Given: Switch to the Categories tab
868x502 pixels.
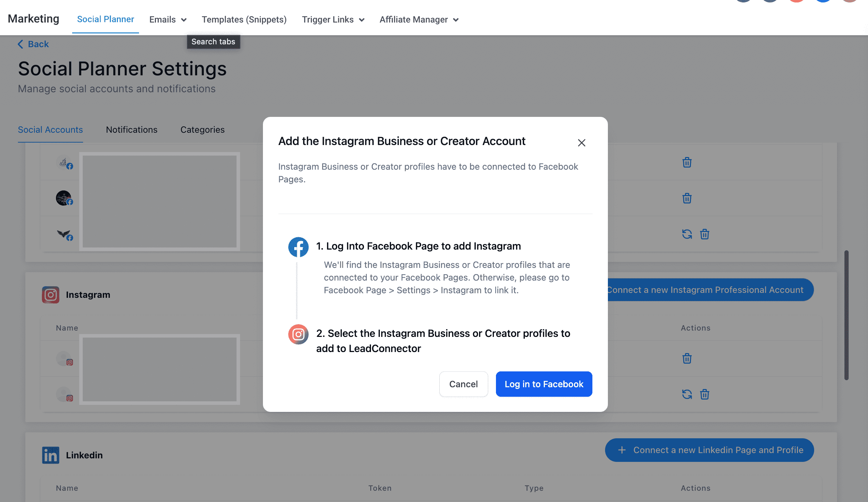Looking at the screenshot, I should click(202, 130).
